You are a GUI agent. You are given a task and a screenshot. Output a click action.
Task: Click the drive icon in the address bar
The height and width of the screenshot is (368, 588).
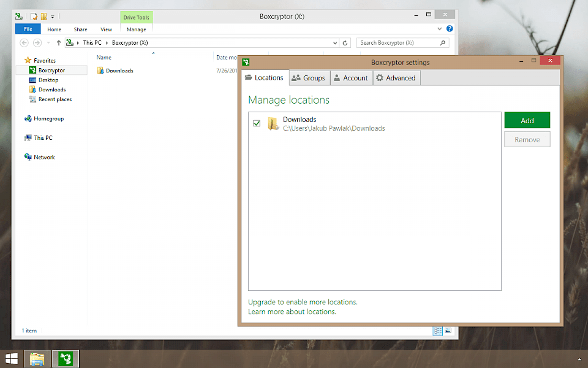[x=70, y=43]
